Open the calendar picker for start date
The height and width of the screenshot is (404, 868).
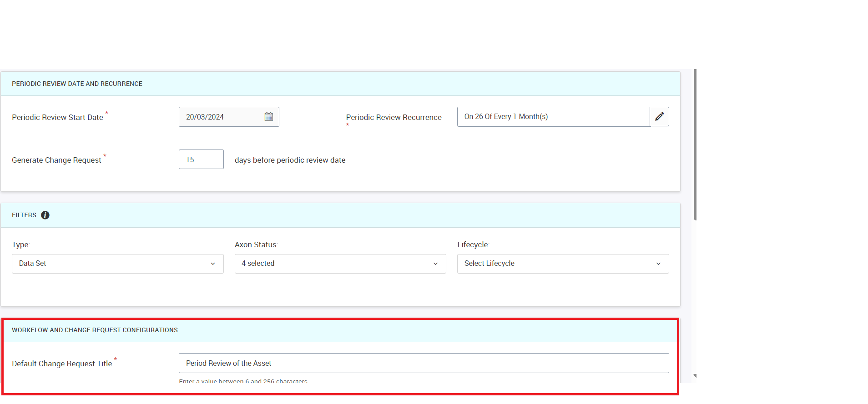click(269, 117)
